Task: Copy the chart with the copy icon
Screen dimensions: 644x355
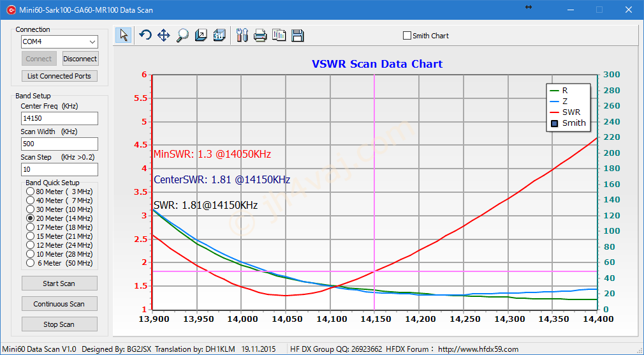Action: tap(279, 35)
